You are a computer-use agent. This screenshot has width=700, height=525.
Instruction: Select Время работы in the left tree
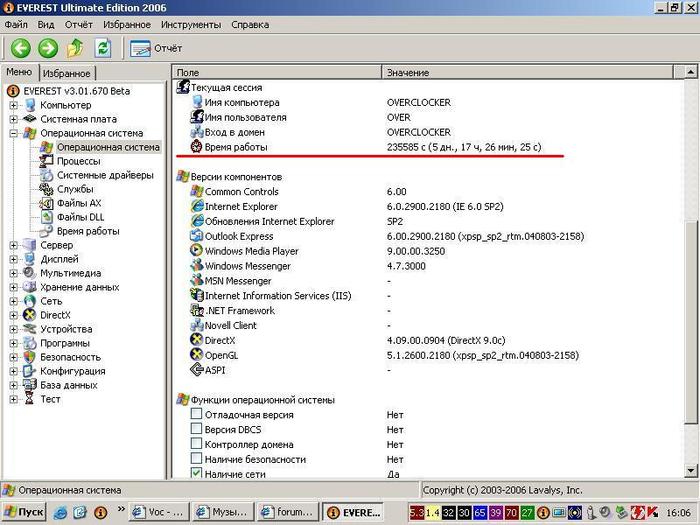pyautogui.click(x=88, y=231)
